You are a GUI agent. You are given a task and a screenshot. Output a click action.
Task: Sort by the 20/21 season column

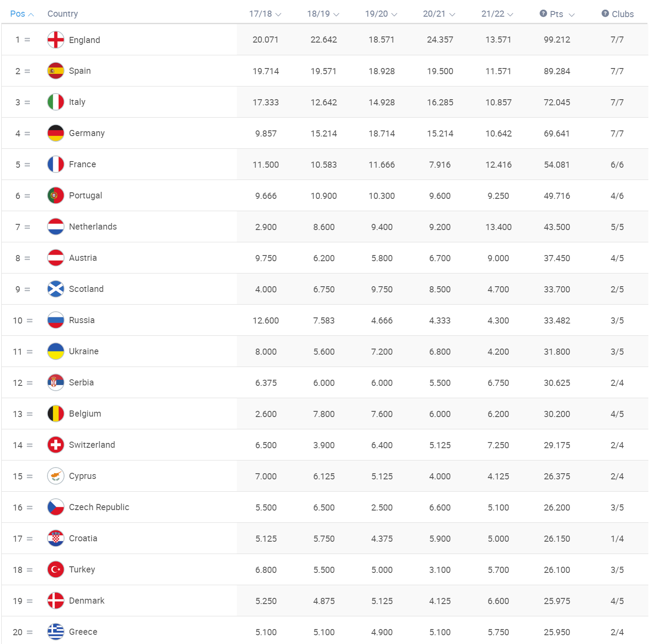(x=439, y=14)
